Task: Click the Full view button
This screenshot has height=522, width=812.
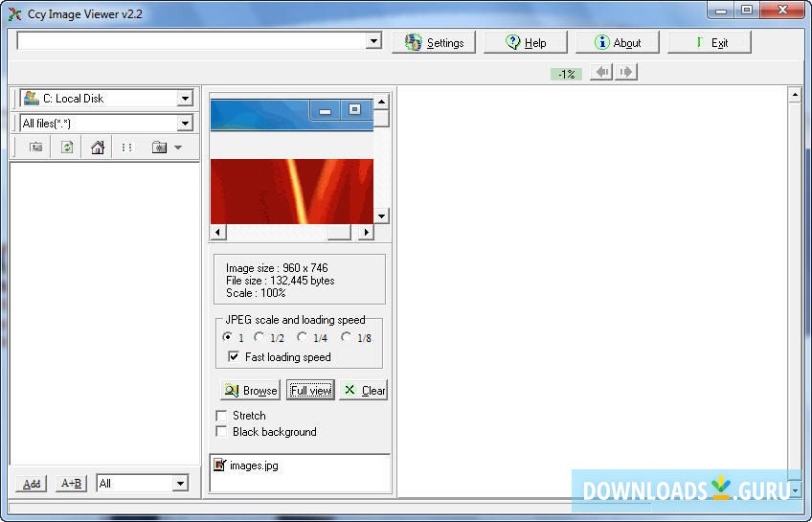Action: 310,391
